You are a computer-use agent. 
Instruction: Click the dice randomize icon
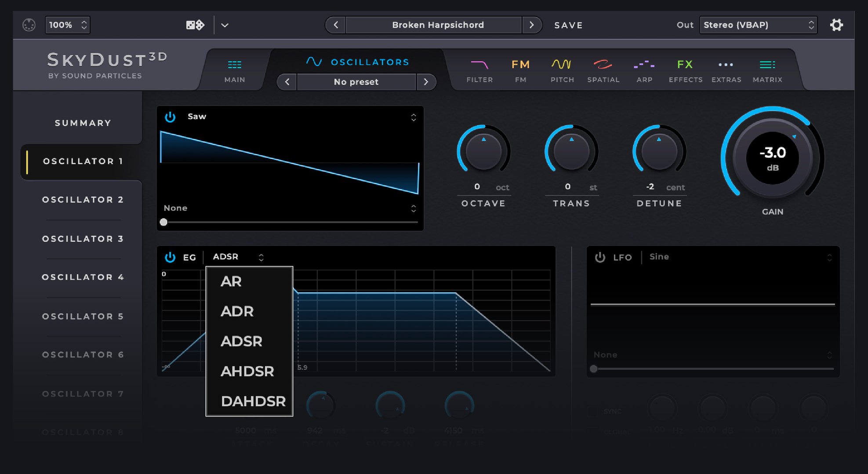point(195,25)
